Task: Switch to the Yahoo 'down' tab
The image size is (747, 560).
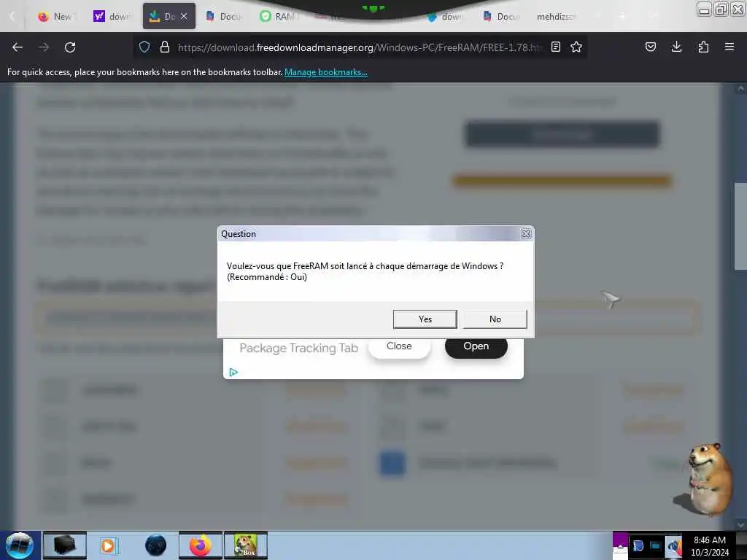Action: [112, 17]
